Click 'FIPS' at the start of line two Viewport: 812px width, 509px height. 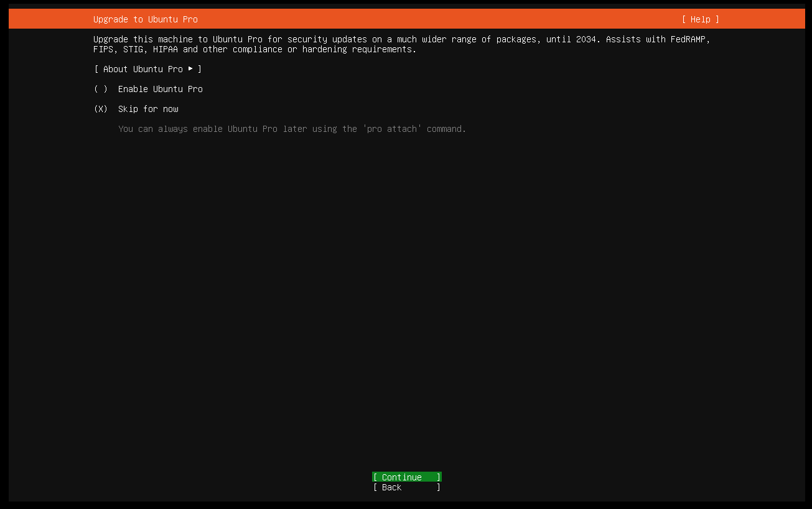(103, 49)
